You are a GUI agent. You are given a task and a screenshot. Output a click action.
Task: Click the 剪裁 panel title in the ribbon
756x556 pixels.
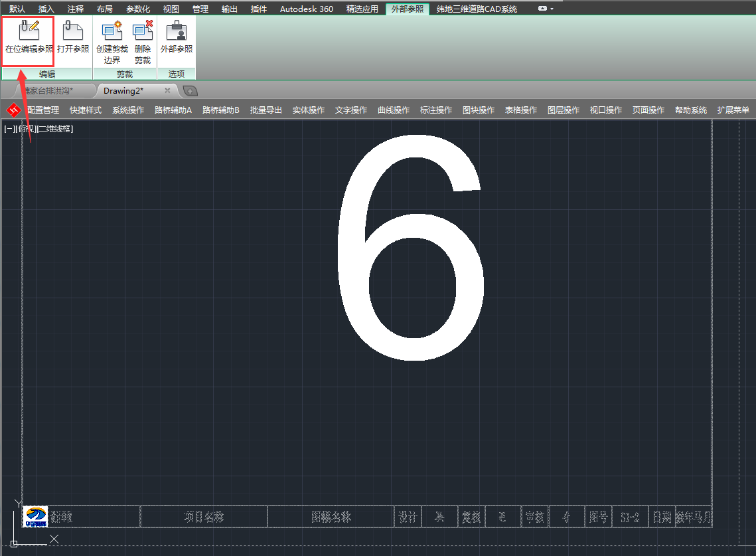pyautogui.click(x=125, y=74)
